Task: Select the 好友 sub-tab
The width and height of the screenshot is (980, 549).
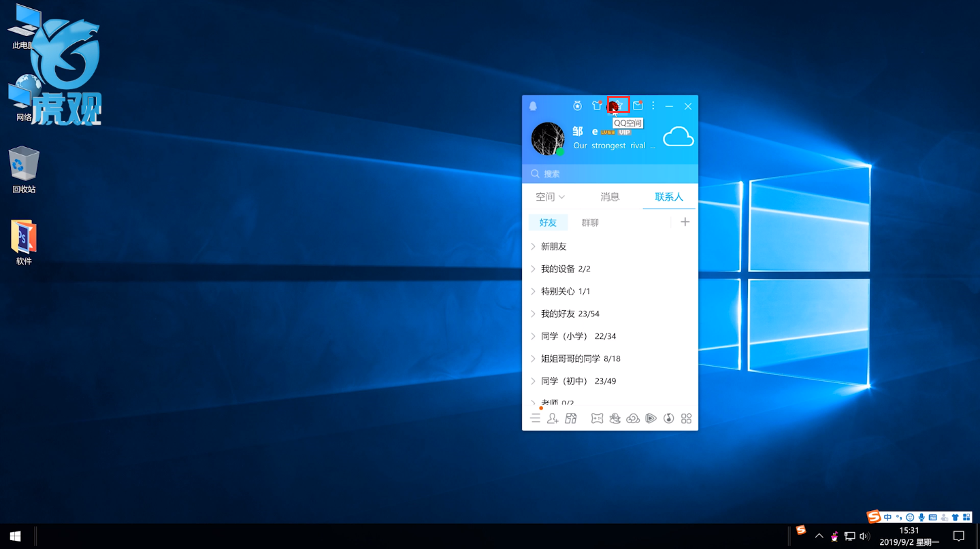Action: coord(548,222)
